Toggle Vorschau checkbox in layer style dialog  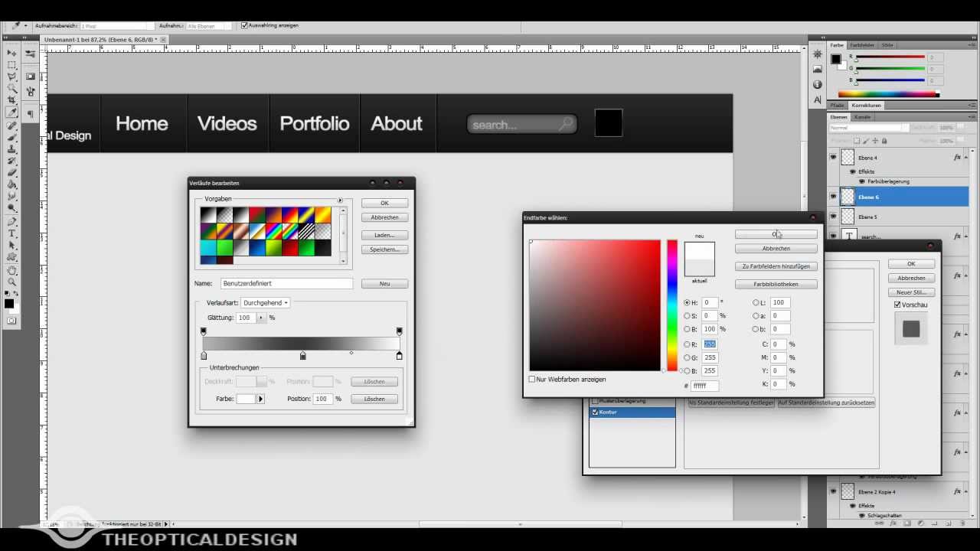(x=897, y=305)
